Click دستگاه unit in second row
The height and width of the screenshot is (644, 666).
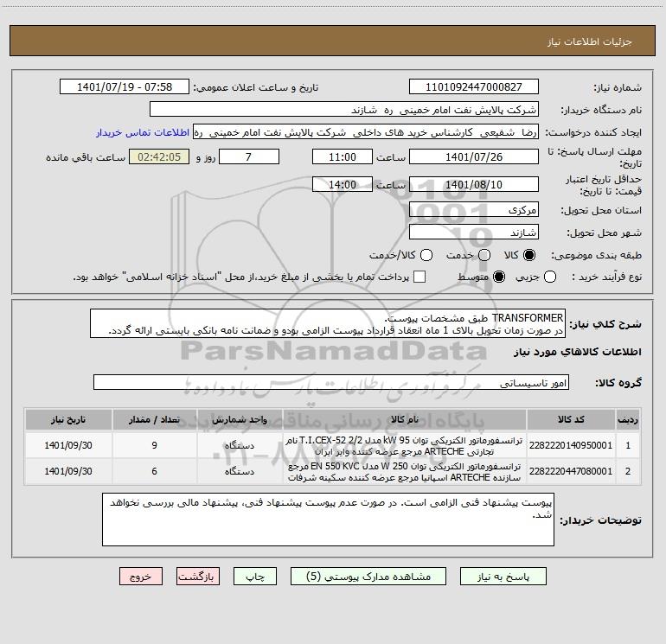click(x=240, y=471)
